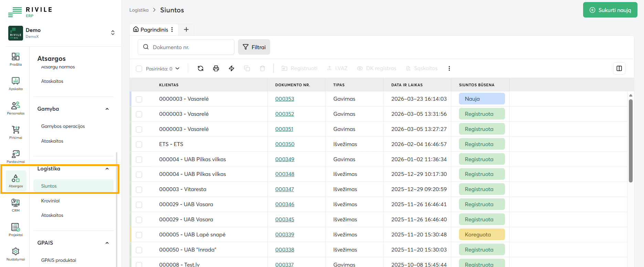This screenshot has height=267, width=644.
Task: Collapse the GPAIS section chevron
Action: tap(107, 243)
